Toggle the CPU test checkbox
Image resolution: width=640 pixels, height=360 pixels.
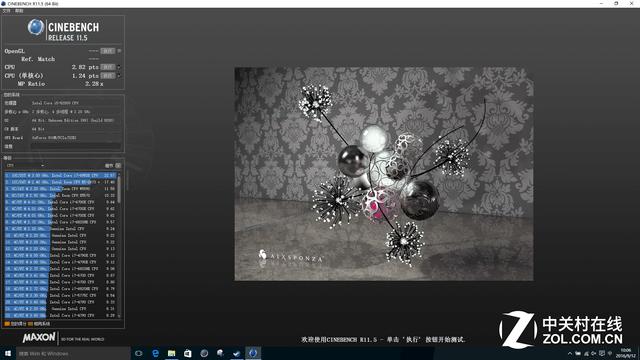tap(119, 67)
